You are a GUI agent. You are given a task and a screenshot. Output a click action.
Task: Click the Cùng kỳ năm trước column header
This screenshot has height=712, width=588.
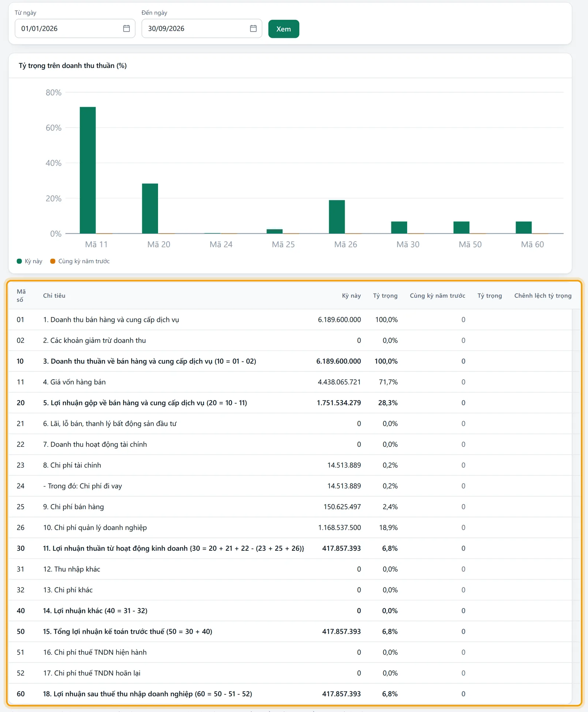tap(437, 295)
